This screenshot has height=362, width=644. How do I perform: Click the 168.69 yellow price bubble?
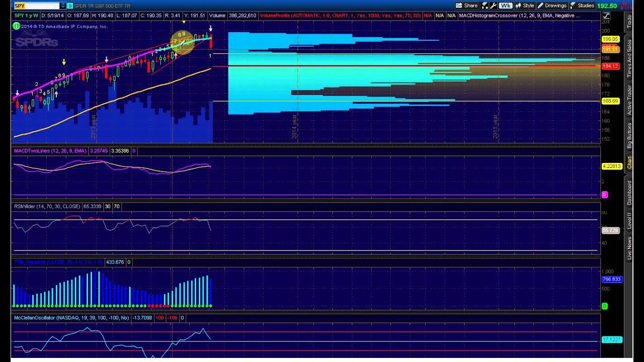[610, 101]
